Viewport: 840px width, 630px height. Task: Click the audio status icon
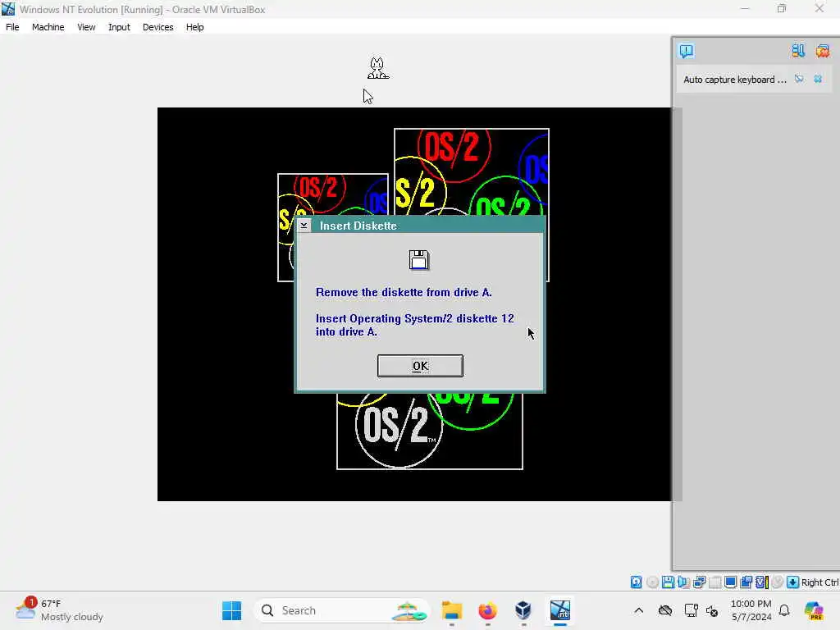pos(683,582)
